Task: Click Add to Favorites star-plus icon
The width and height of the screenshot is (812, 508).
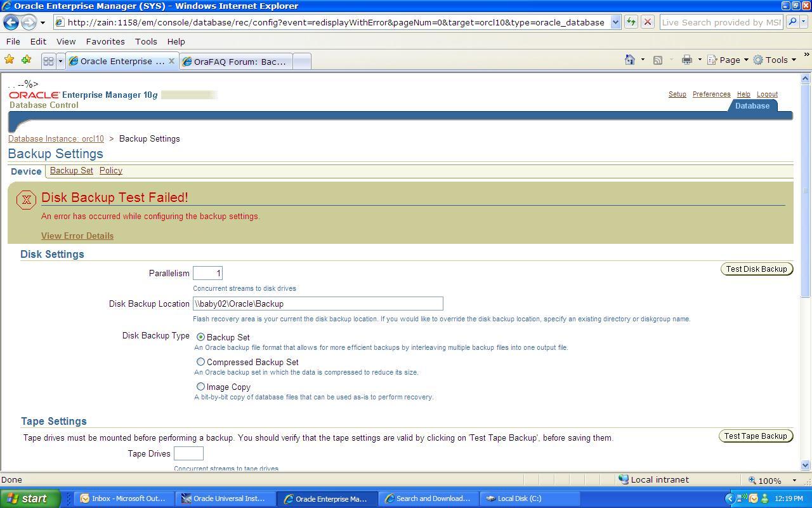Action: tap(26, 60)
